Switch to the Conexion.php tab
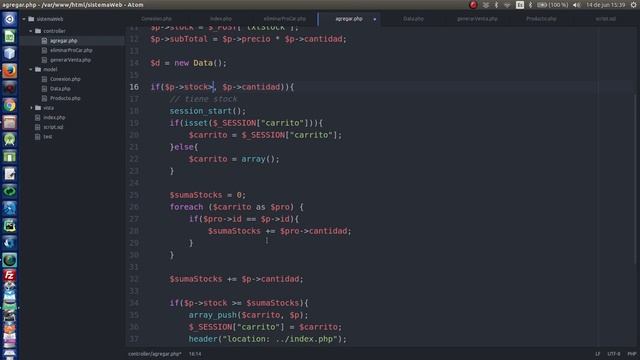Viewport: 640px width, 360px height. [156, 19]
